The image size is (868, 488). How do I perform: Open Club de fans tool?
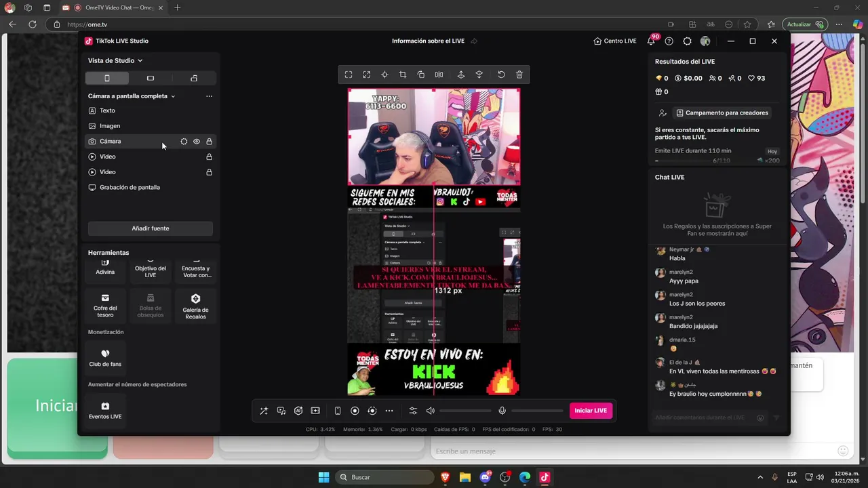[x=105, y=358]
